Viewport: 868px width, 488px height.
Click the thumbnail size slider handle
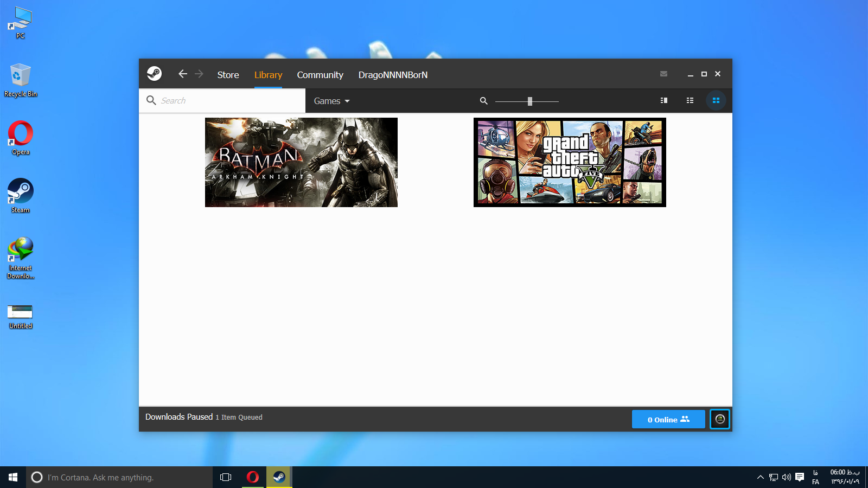coord(530,101)
